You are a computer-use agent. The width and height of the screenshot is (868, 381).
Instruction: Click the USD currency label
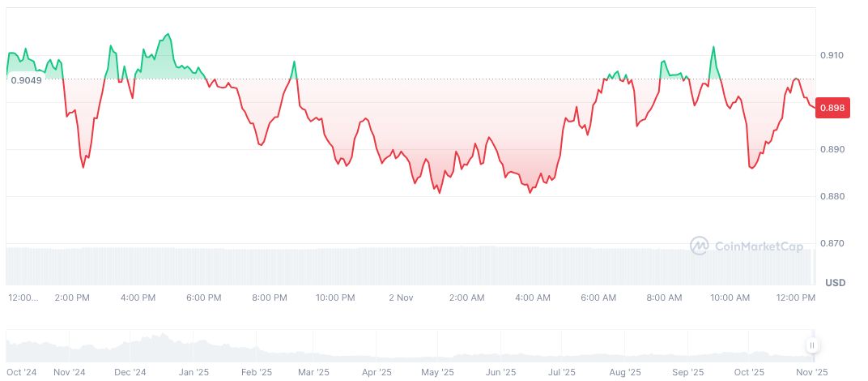[835, 282]
